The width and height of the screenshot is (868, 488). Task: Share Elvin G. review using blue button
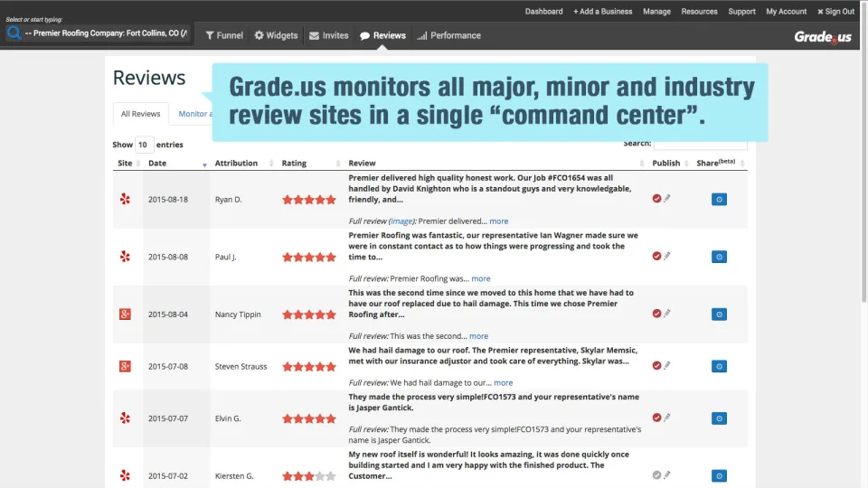coord(719,418)
